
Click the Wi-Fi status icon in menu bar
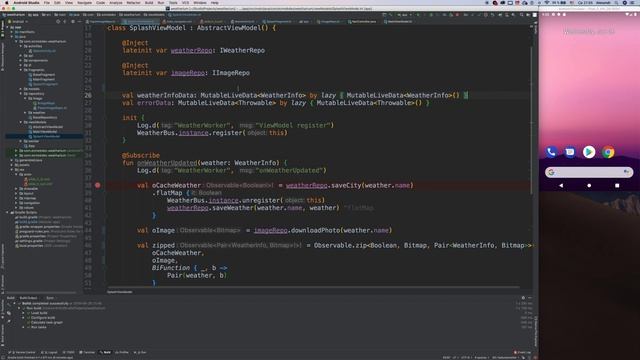coord(547,2)
